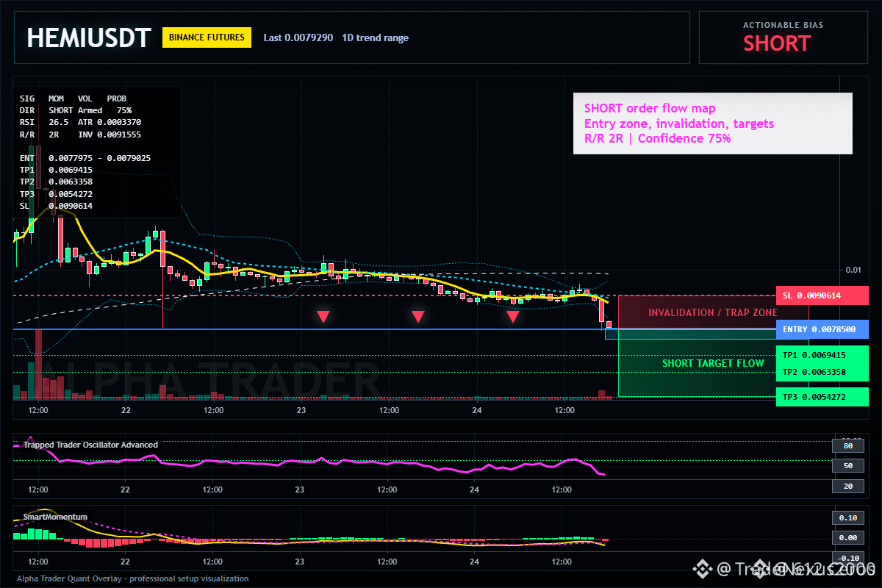
Task: Click the SmartMomentum scale value 0.00
Action: (x=847, y=538)
